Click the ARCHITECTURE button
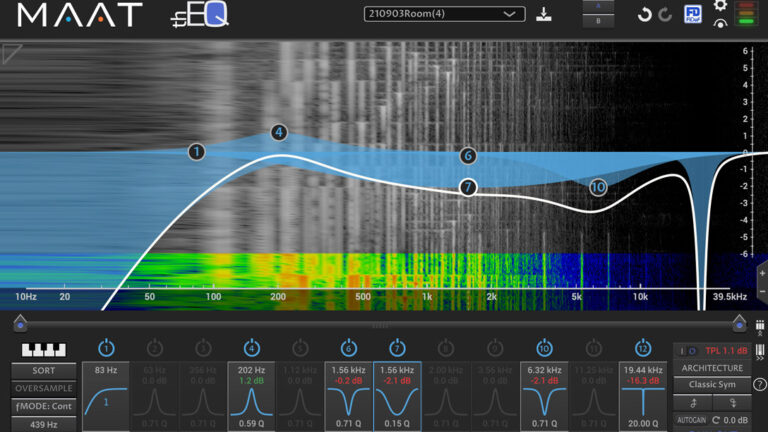768x432 pixels. pyautogui.click(x=712, y=368)
